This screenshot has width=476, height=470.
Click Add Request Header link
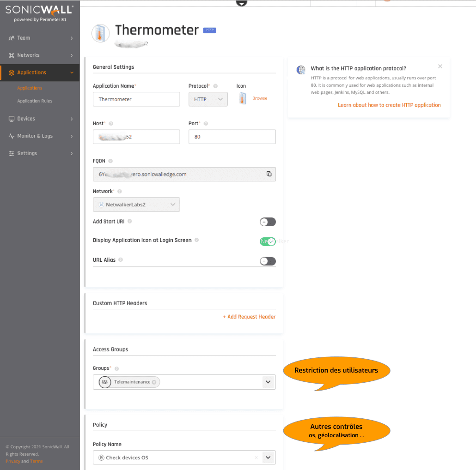pos(249,317)
